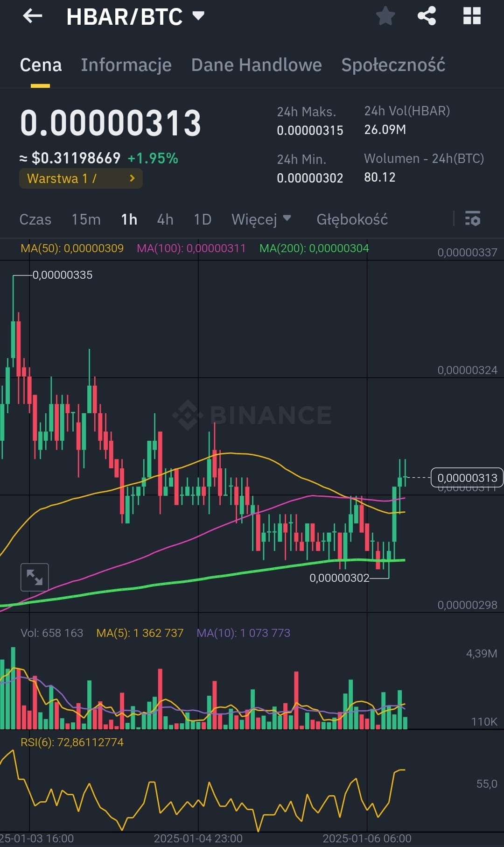Tap the volume MA(5) label

[x=140, y=633]
